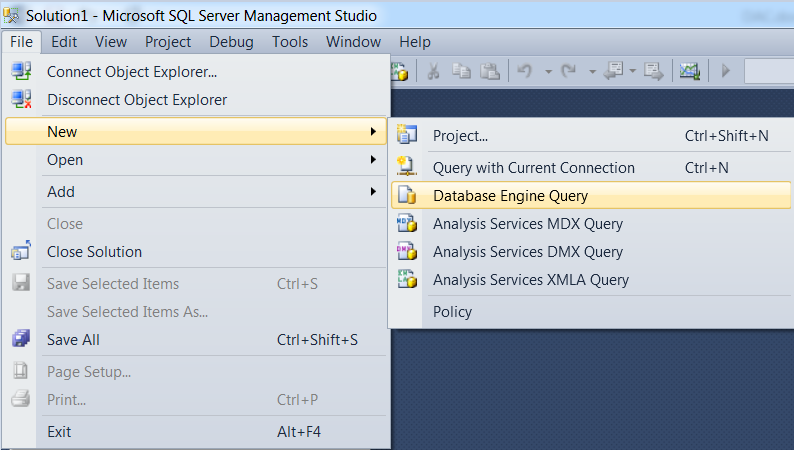The width and height of the screenshot is (794, 450).
Task: Open the Redo history dropdown arrow
Action: 592,72
